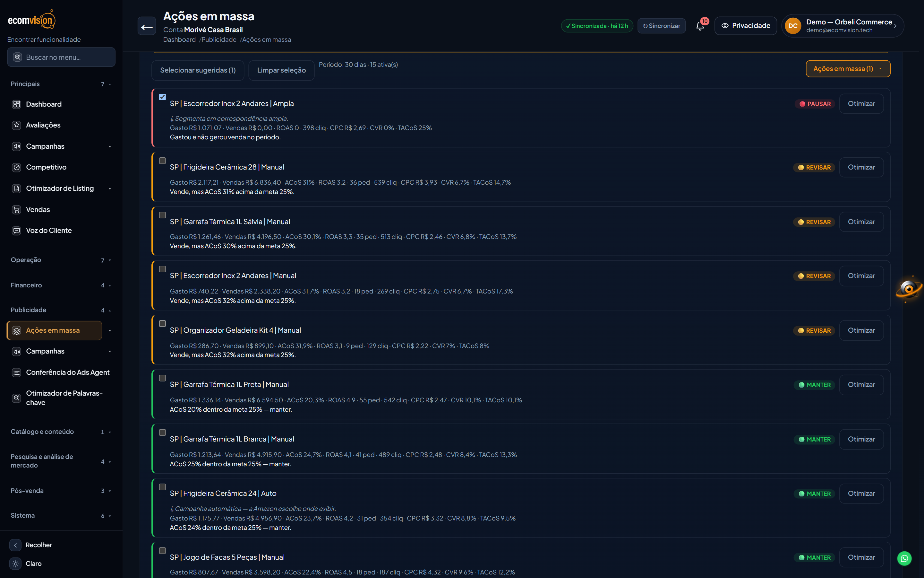
Task: Check Garrafa Térmica 1L Preta checkbox
Action: click(162, 378)
